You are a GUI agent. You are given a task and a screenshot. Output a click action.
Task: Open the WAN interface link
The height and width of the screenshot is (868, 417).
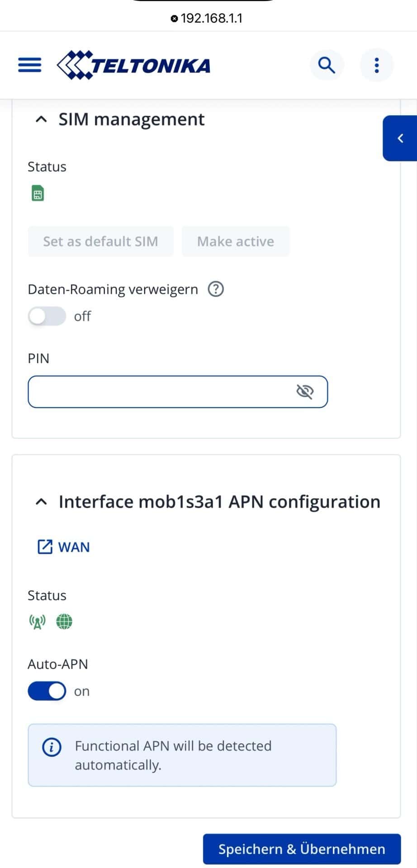coord(63,547)
